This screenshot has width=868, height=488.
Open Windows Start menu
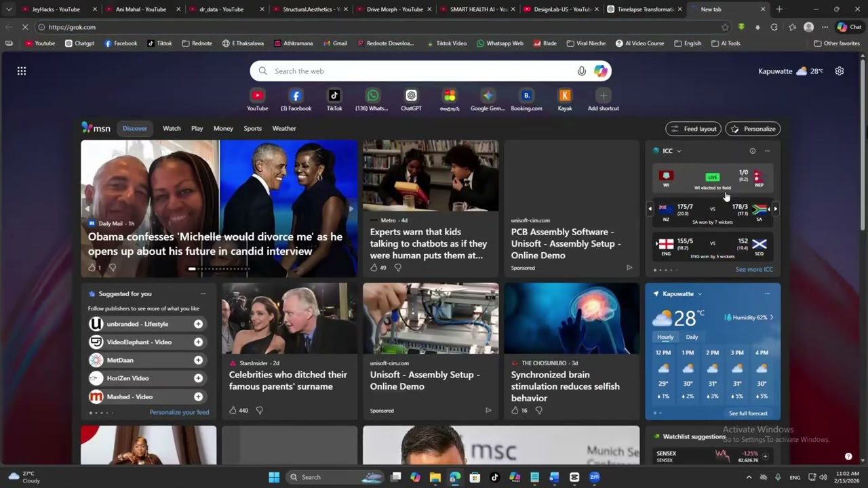tap(274, 477)
